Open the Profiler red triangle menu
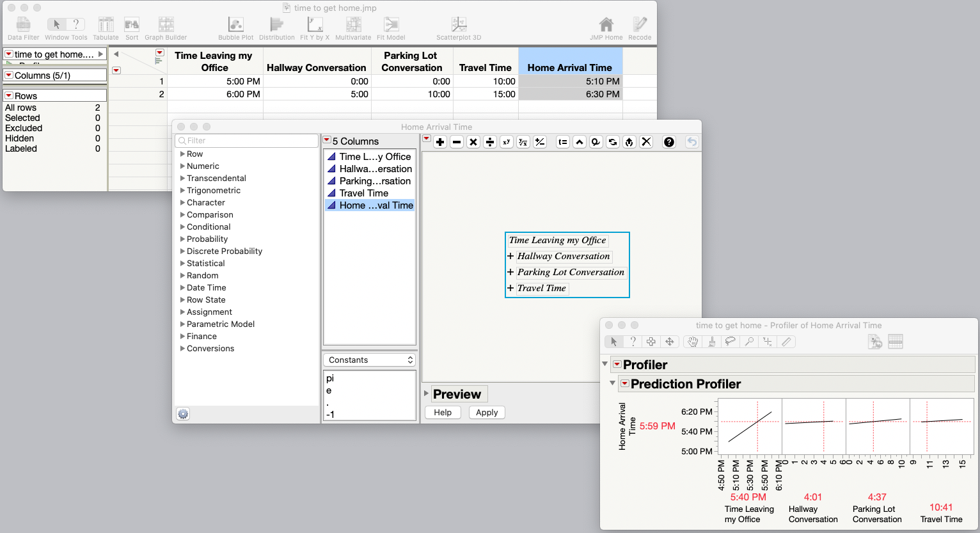Image resolution: width=980 pixels, height=533 pixels. (x=617, y=365)
